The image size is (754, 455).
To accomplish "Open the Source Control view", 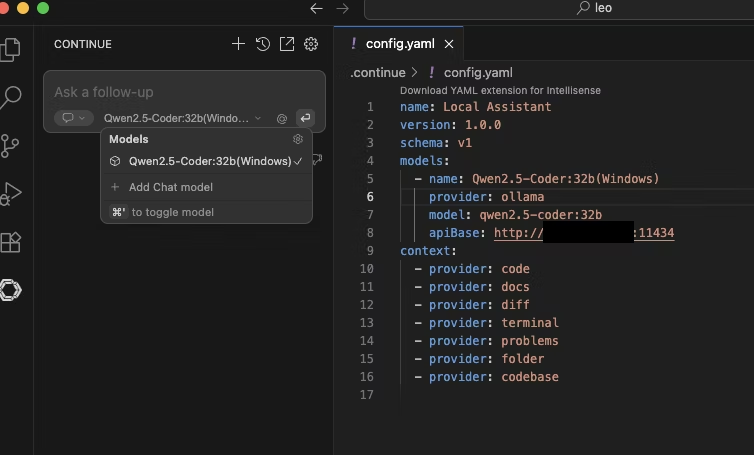I will click(10, 145).
